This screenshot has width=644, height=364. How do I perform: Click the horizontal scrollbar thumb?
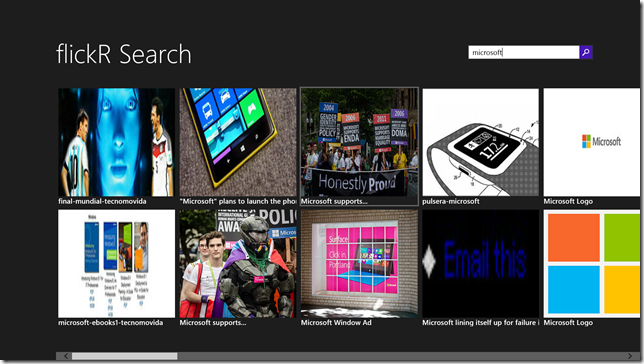pyautogui.click(x=124, y=356)
